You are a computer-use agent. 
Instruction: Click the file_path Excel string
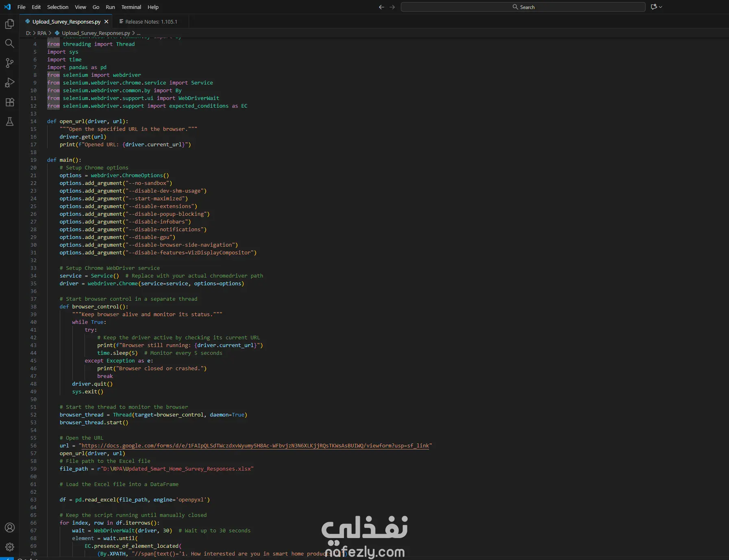[175, 469]
